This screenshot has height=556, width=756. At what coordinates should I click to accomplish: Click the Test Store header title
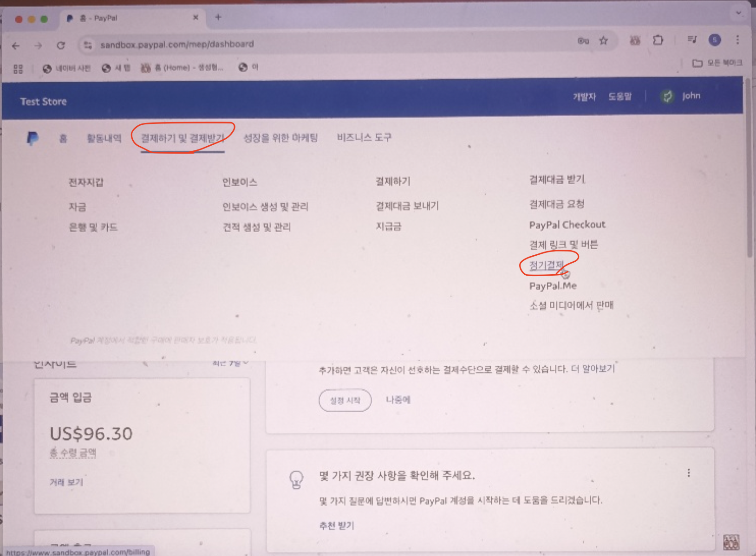[44, 102]
